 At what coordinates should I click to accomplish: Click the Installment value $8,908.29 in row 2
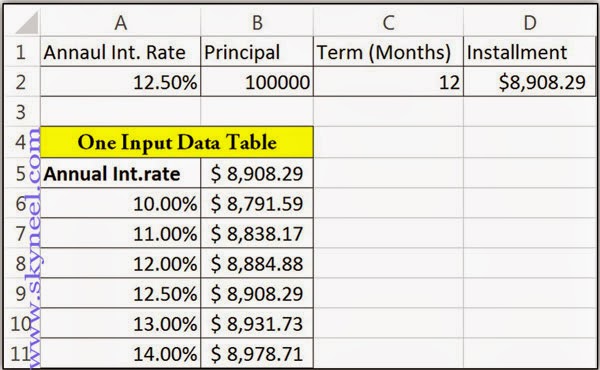(529, 82)
